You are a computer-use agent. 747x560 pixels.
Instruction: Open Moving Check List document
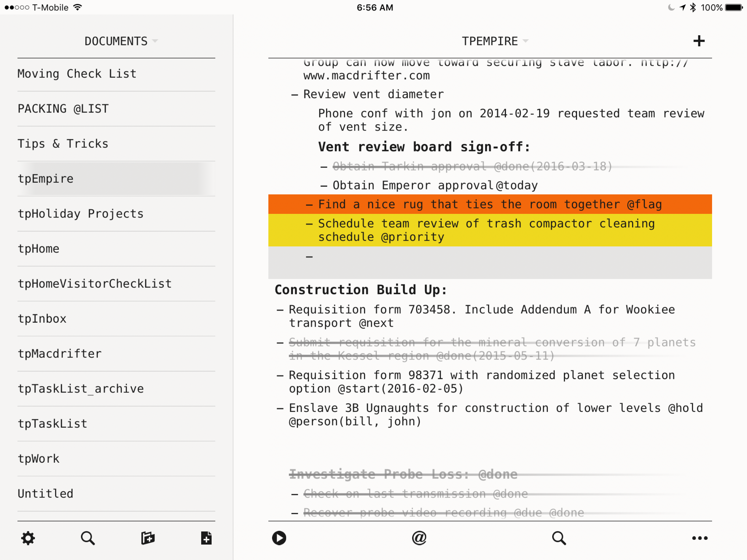(x=116, y=74)
